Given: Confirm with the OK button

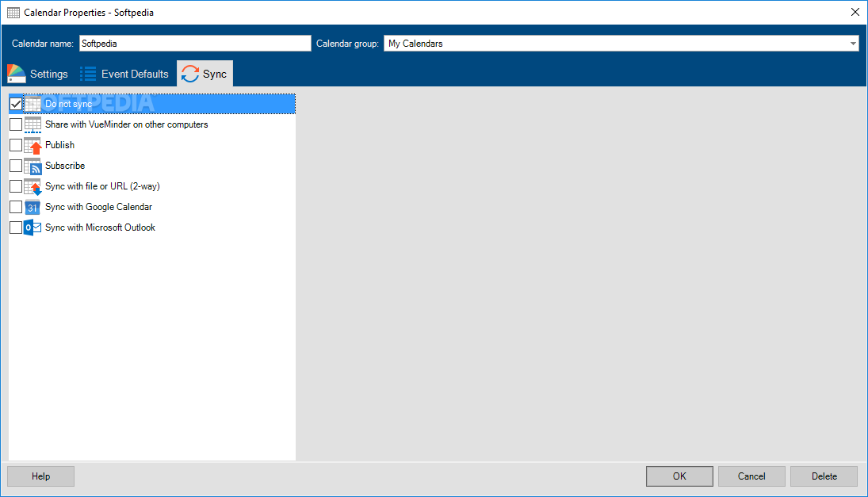Looking at the screenshot, I should (679, 476).
